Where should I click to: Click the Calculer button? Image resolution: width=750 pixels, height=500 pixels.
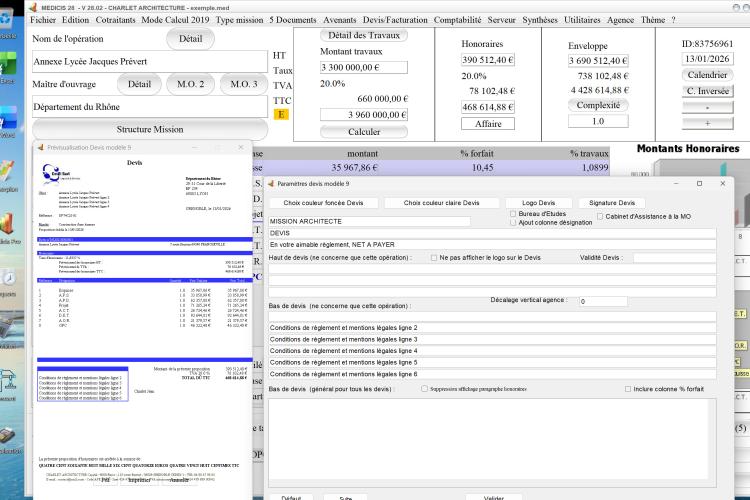click(x=364, y=132)
